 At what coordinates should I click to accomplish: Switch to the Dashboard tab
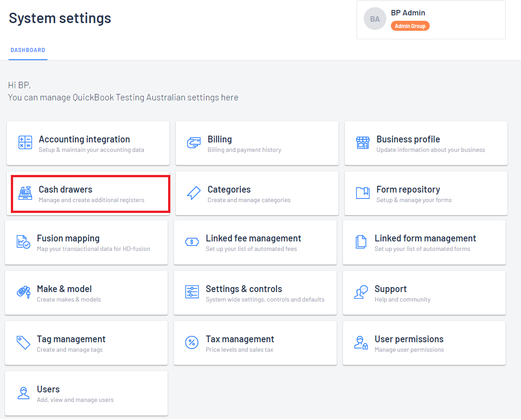(28, 50)
